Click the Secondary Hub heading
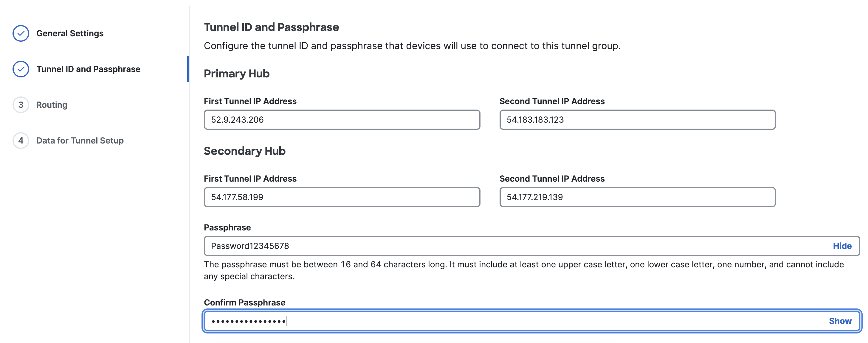 pyautogui.click(x=245, y=151)
